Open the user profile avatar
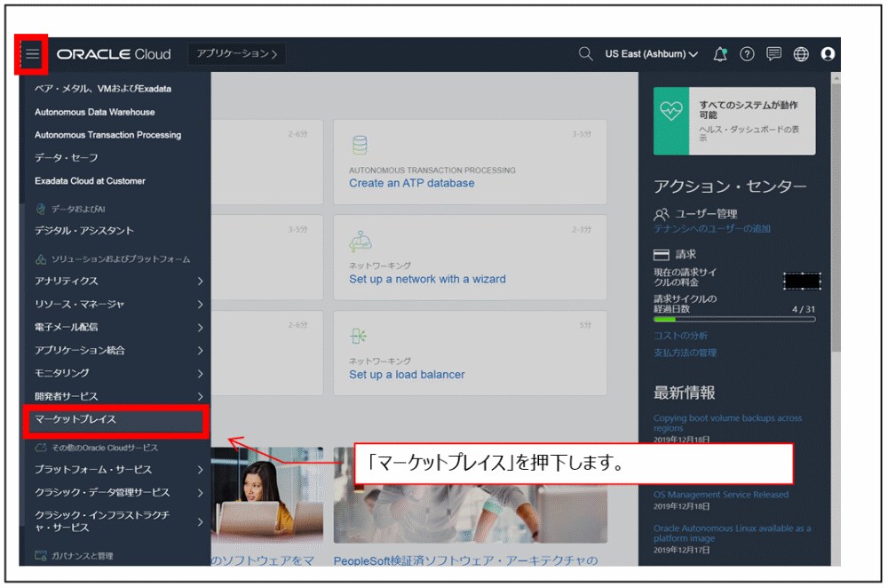 [829, 54]
